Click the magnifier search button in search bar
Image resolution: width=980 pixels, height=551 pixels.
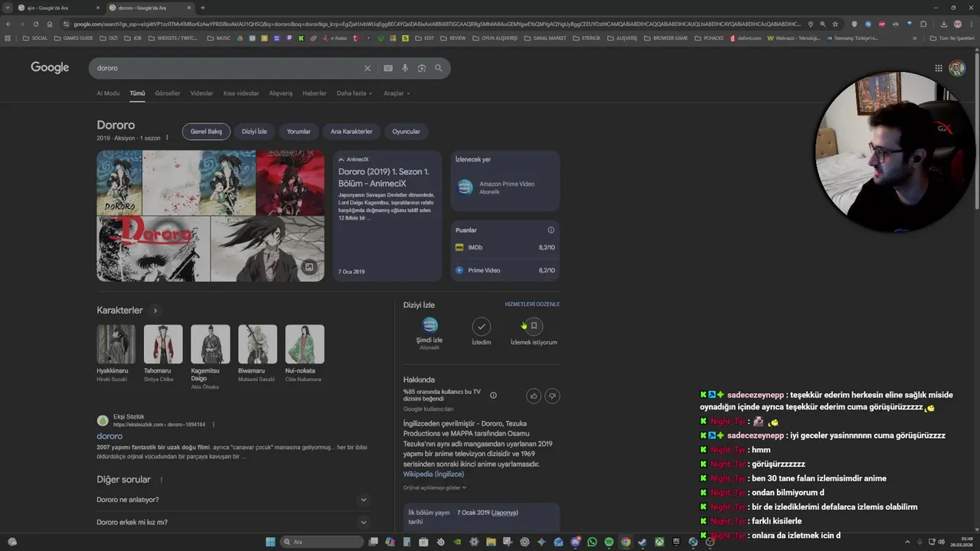point(439,68)
